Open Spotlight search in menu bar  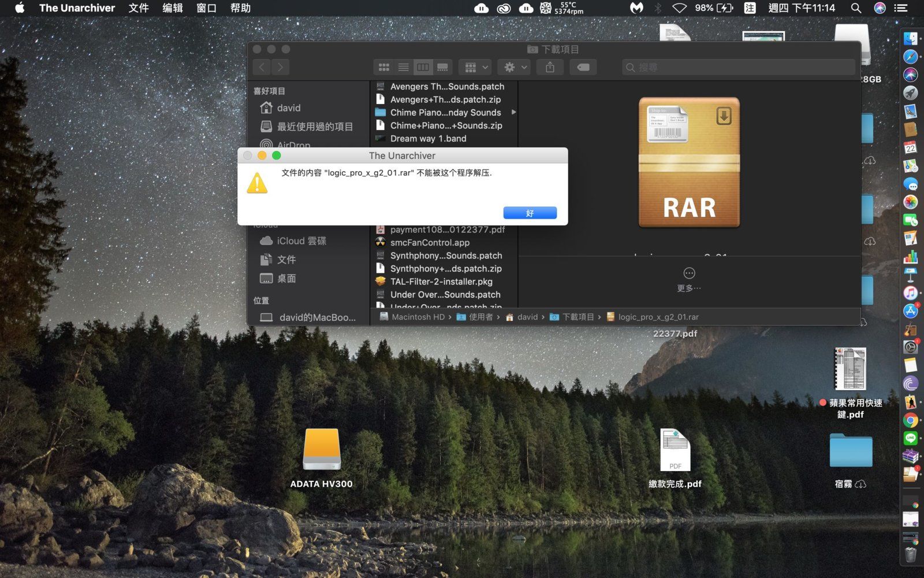coord(856,8)
